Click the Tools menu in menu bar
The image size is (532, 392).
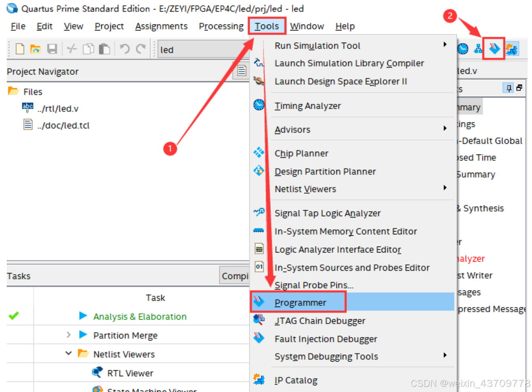point(267,26)
